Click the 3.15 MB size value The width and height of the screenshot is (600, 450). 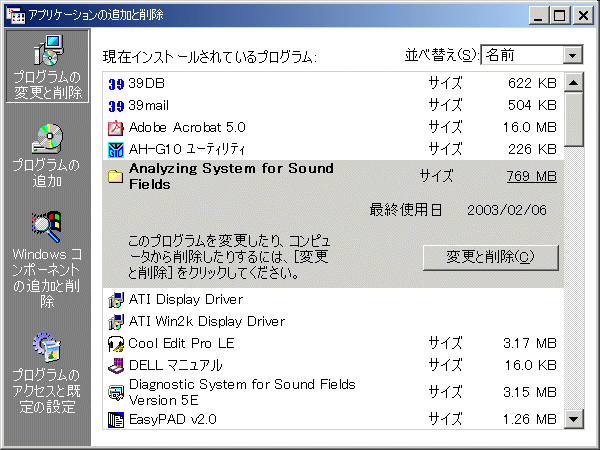(x=530, y=393)
